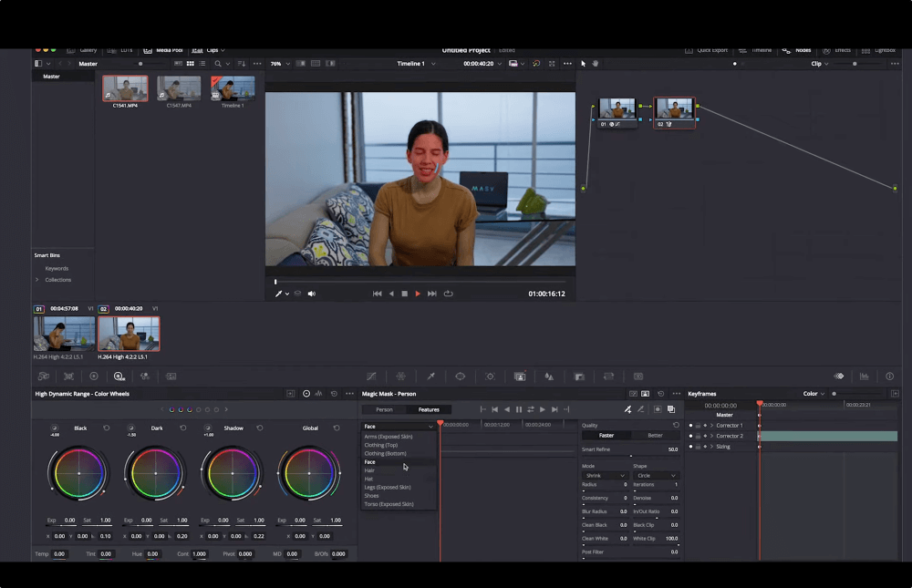Open the Color Wheels palette icon
Image resolution: width=912 pixels, height=588 pixels.
coord(94,377)
